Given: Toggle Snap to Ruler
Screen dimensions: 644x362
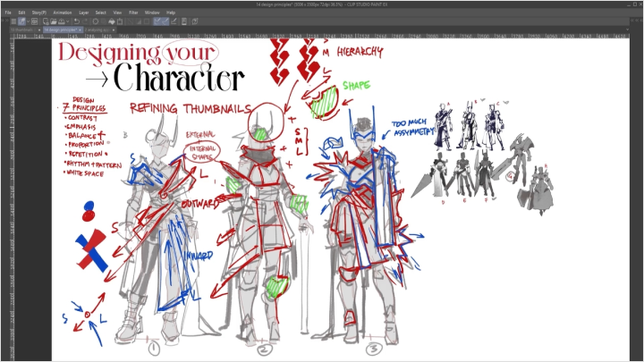Looking at the screenshot, I should tap(157, 21).
